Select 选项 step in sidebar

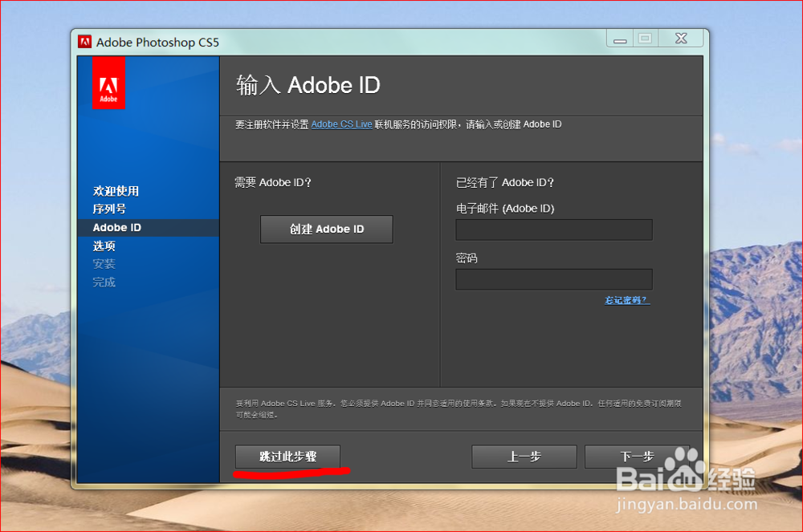104,246
